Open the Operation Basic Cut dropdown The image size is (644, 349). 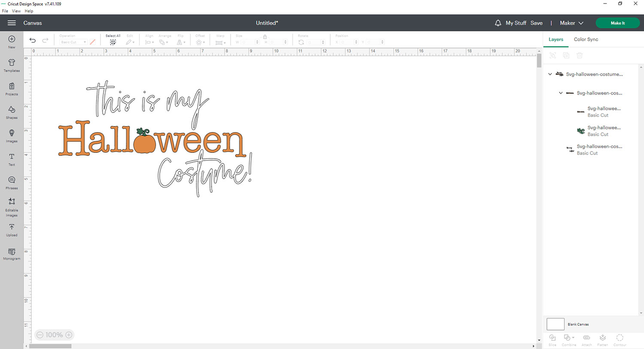click(73, 42)
